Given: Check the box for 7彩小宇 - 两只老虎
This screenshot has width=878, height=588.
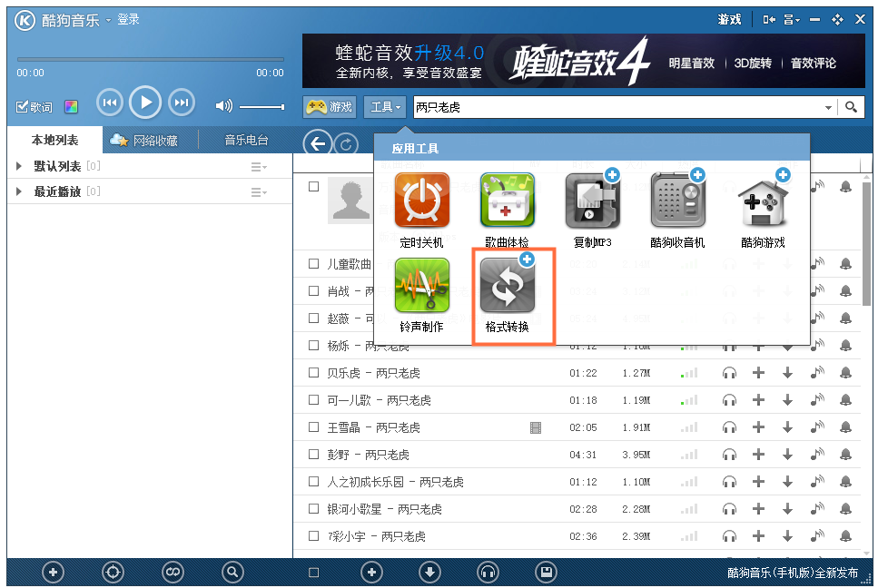Looking at the screenshot, I should click(x=314, y=535).
